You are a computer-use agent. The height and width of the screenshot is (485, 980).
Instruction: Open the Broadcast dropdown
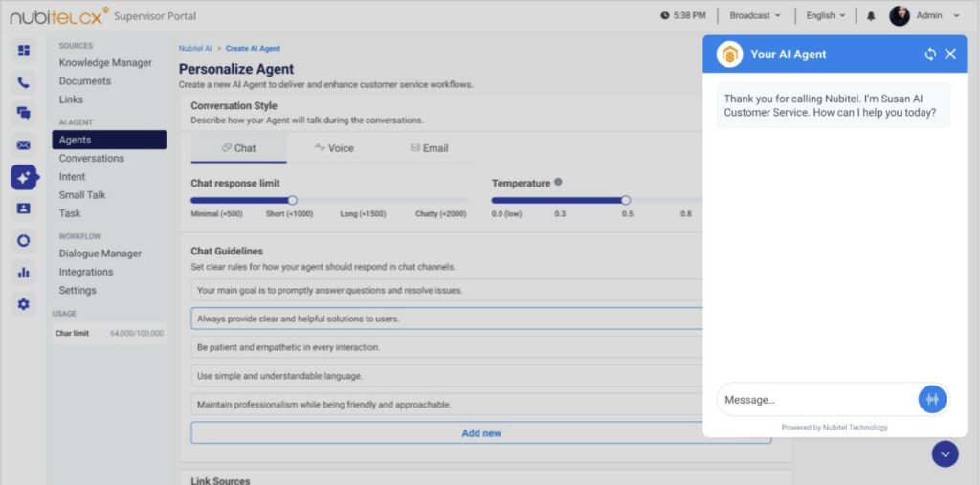pos(755,15)
